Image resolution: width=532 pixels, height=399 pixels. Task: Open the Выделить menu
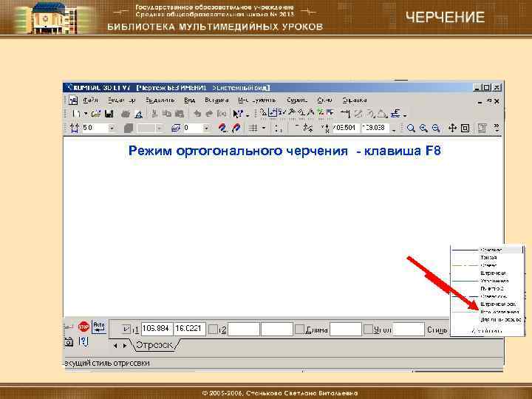(160, 100)
